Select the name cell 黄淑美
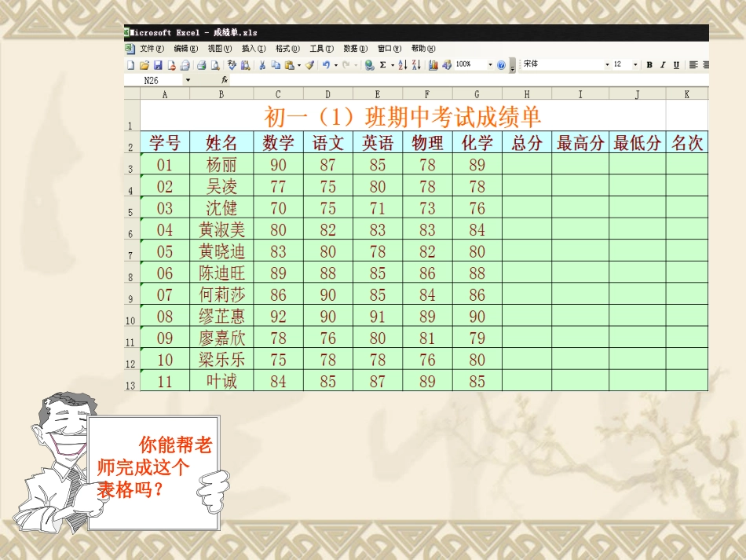 (221, 229)
